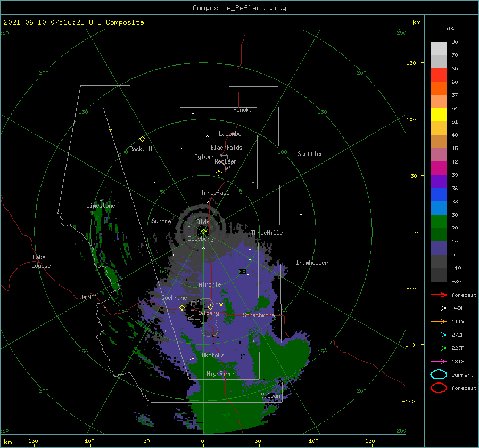Click the 'Blackfalds' city label
The width and height of the screenshot is (479, 448).
(x=226, y=148)
